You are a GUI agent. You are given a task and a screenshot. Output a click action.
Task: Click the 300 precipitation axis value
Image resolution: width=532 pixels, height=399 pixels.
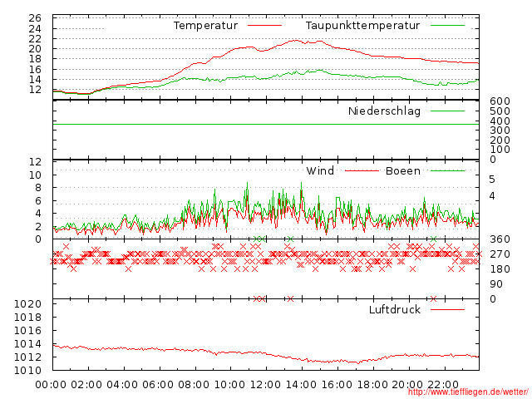click(x=500, y=131)
